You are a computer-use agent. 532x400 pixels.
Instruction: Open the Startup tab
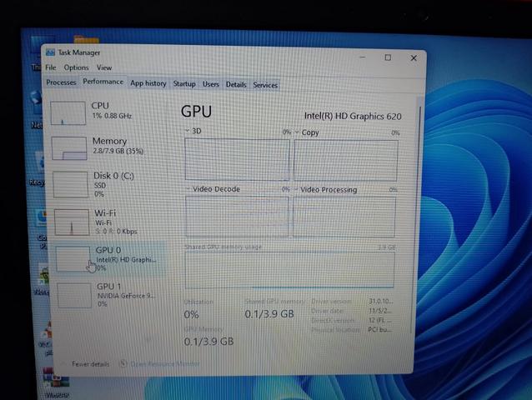184,83
